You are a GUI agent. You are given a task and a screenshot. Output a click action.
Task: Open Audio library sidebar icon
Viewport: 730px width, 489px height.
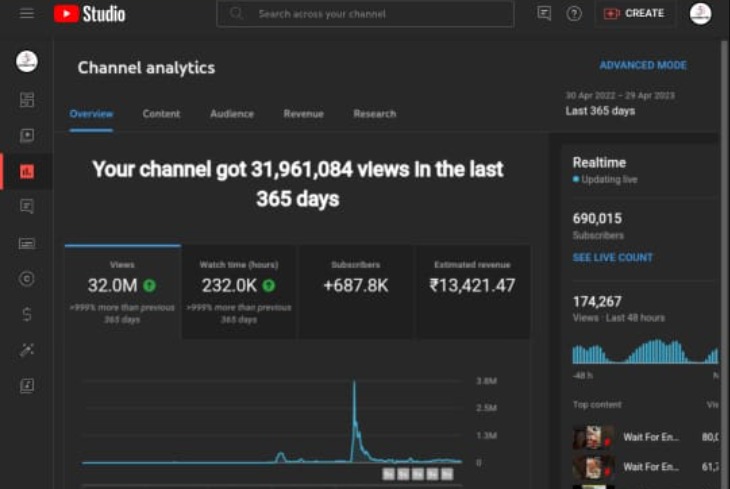(27, 386)
